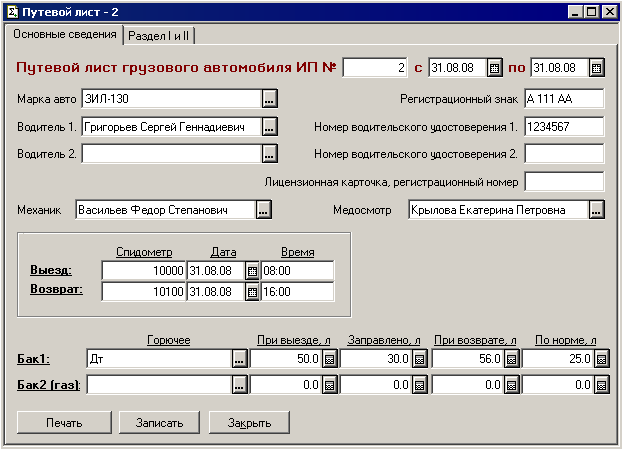Click the Закрыть button
This screenshot has width=622, height=449.
[249, 422]
